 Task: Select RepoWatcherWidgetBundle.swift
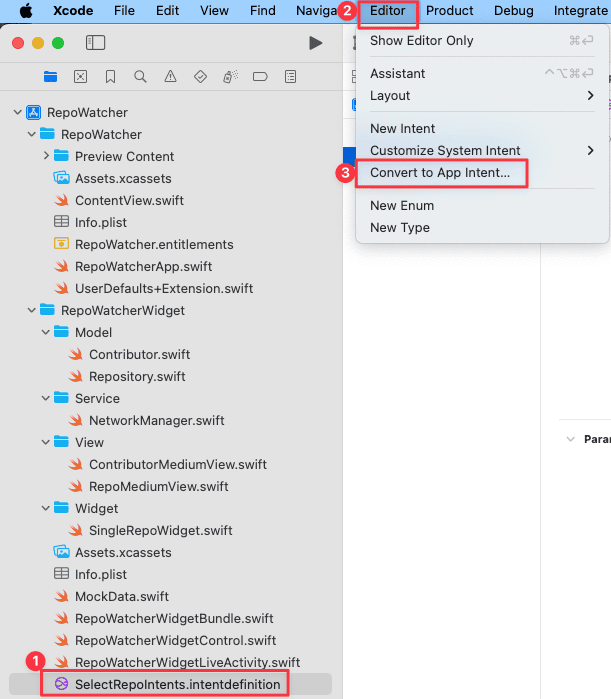point(174,619)
